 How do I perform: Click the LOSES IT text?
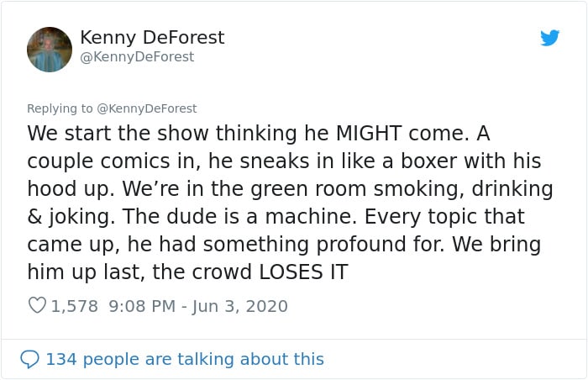(304, 272)
